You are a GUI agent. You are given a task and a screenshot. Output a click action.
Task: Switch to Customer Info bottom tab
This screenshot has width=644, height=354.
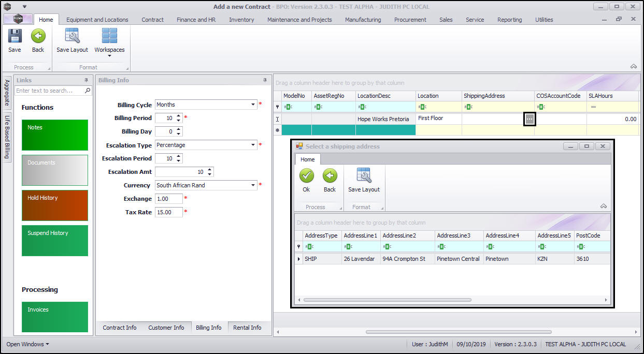[166, 328]
